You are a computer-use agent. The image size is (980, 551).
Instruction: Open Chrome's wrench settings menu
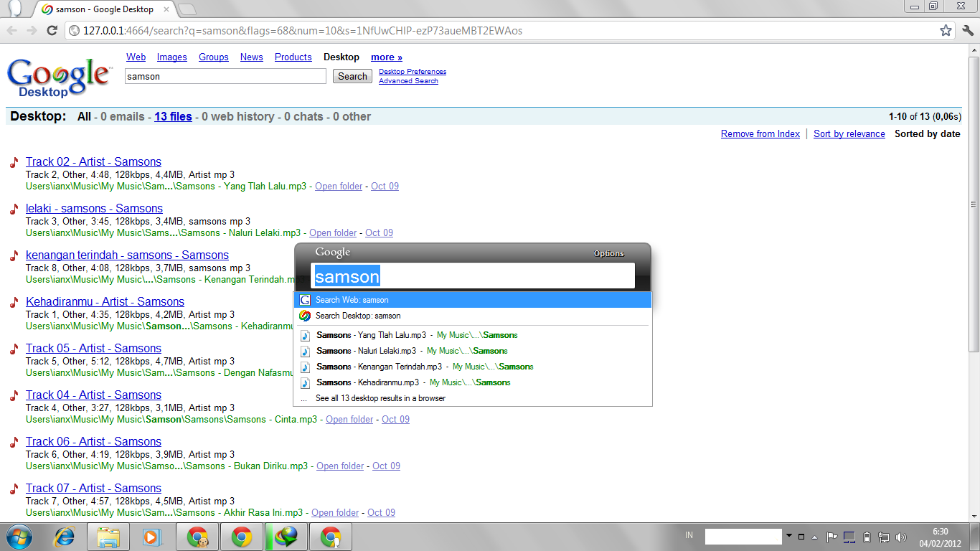tap(968, 30)
